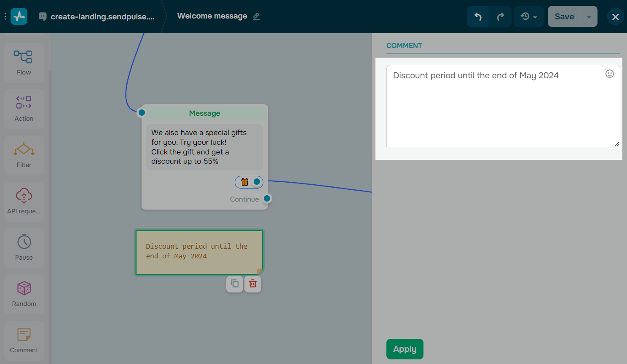Open the version history dropdown
Viewport: 627px width, 364px height.
[x=528, y=16]
